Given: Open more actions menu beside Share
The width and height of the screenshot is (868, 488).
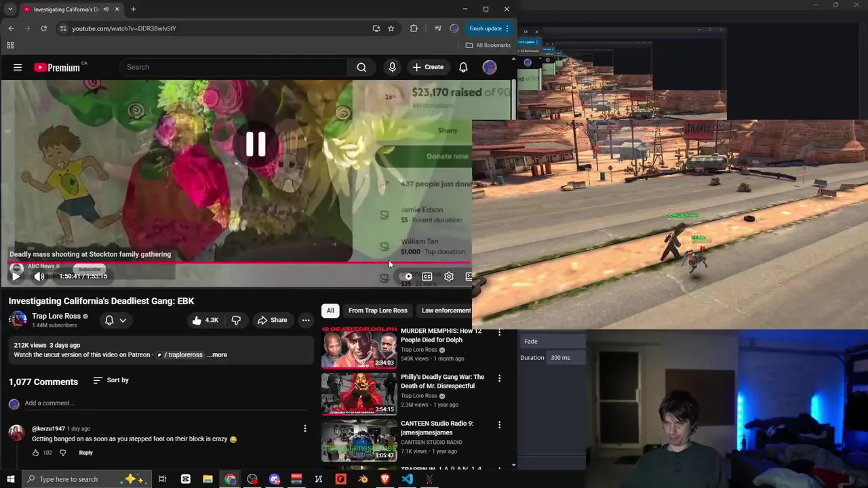Looking at the screenshot, I should click(306, 320).
